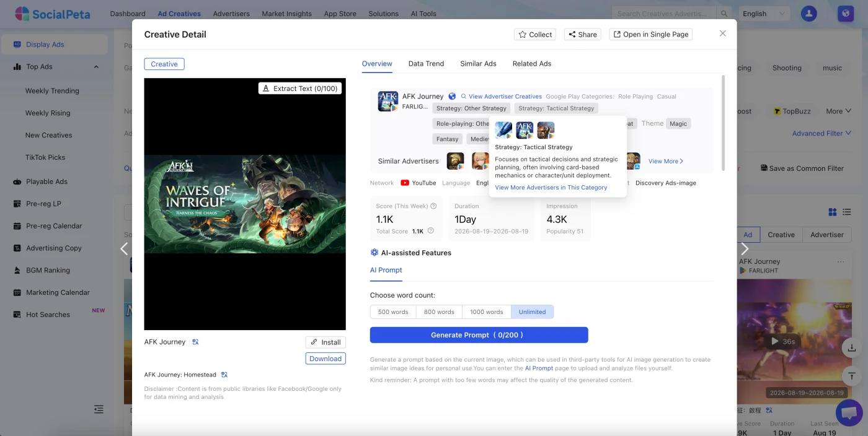Click the Generate Prompt button
868x436 pixels.
[x=479, y=335]
